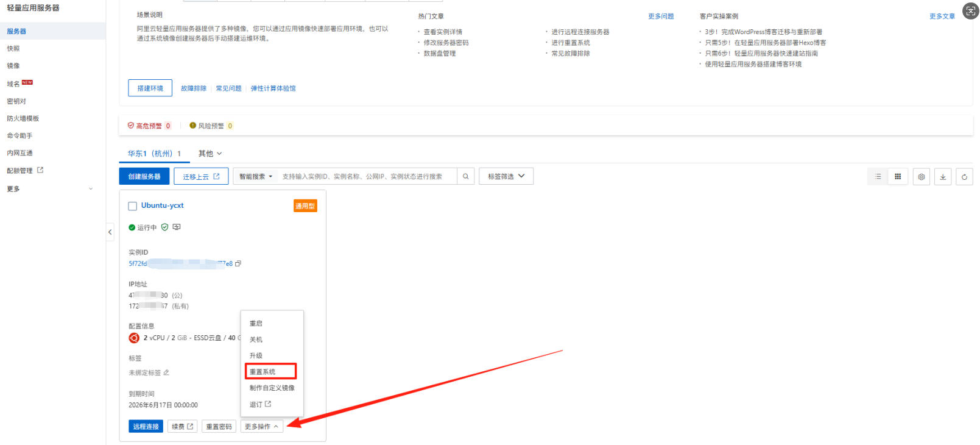
Task: Open the 标签筛选 filter dropdown
Action: [x=506, y=177]
